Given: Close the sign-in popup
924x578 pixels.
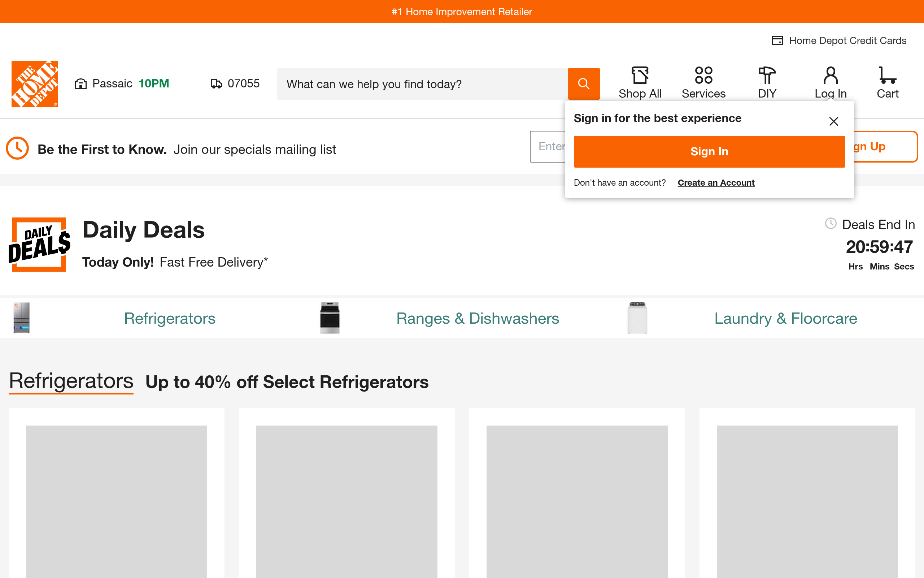Looking at the screenshot, I should [833, 122].
